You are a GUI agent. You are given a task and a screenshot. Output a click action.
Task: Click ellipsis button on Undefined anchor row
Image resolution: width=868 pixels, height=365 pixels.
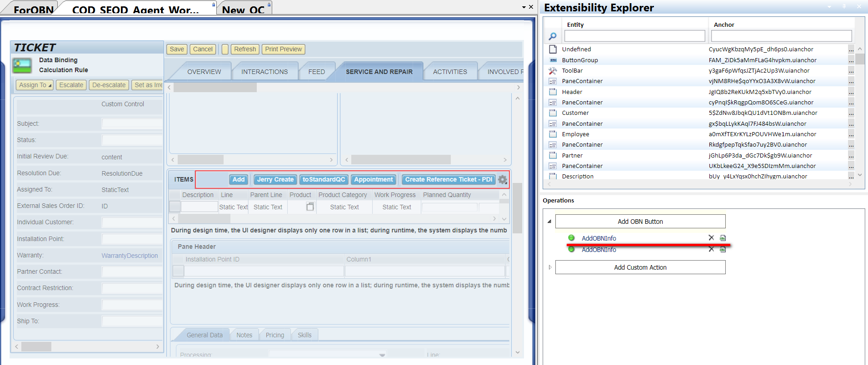pyautogui.click(x=851, y=49)
